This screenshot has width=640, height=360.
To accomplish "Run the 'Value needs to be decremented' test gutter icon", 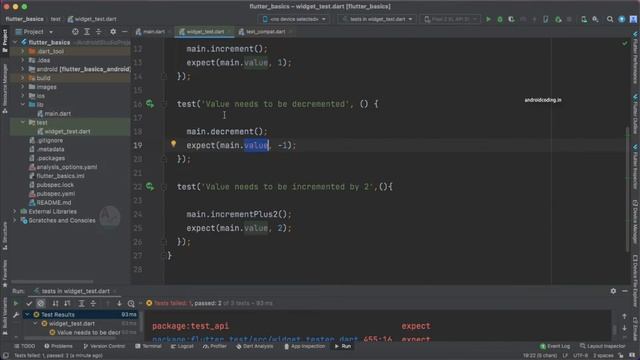I will click(150, 104).
